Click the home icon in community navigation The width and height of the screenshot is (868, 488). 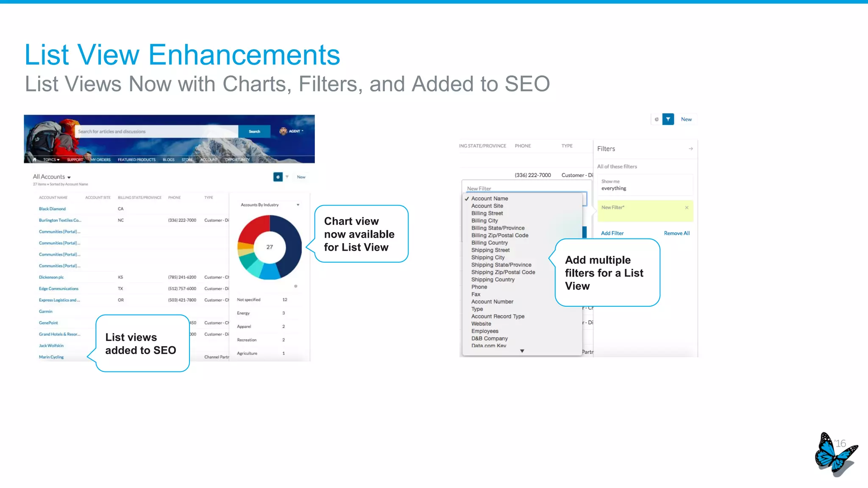tap(34, 160)
